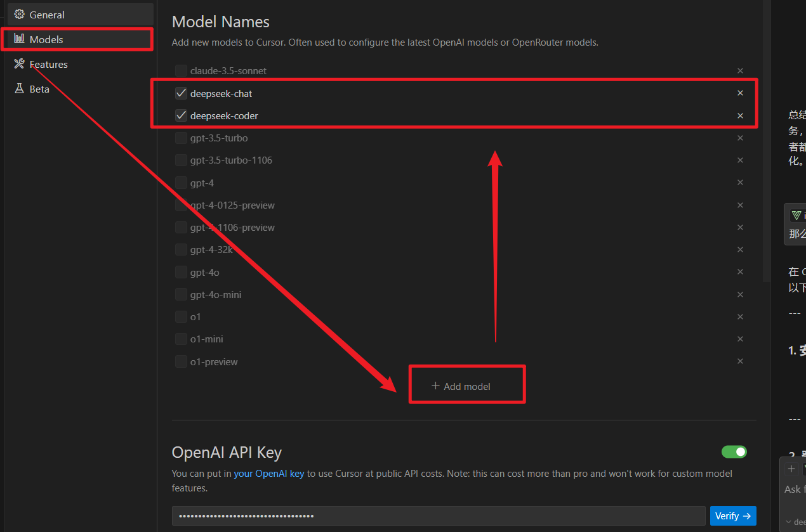Viewport: 806px width, 532px height.
Task: Remove the gpt-4 model from list
Action: [740, 183]
